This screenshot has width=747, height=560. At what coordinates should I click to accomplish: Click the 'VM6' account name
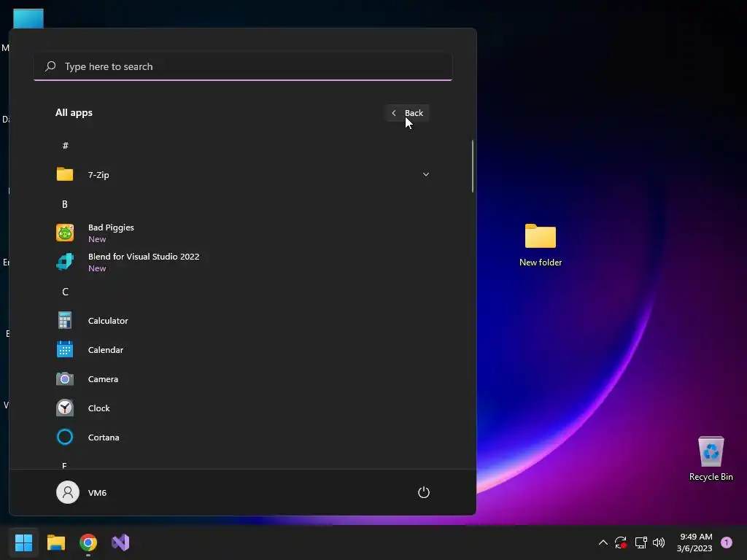click(97, 493)
